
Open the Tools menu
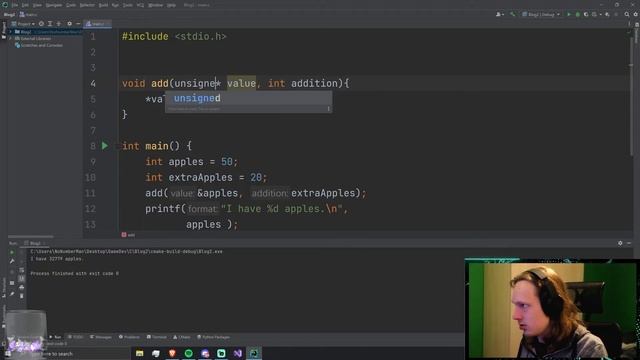click(128, 5)
